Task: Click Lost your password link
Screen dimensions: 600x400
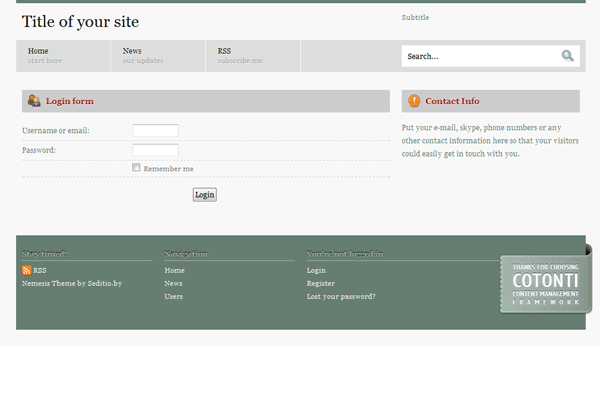Action: [x=341, y=297]
